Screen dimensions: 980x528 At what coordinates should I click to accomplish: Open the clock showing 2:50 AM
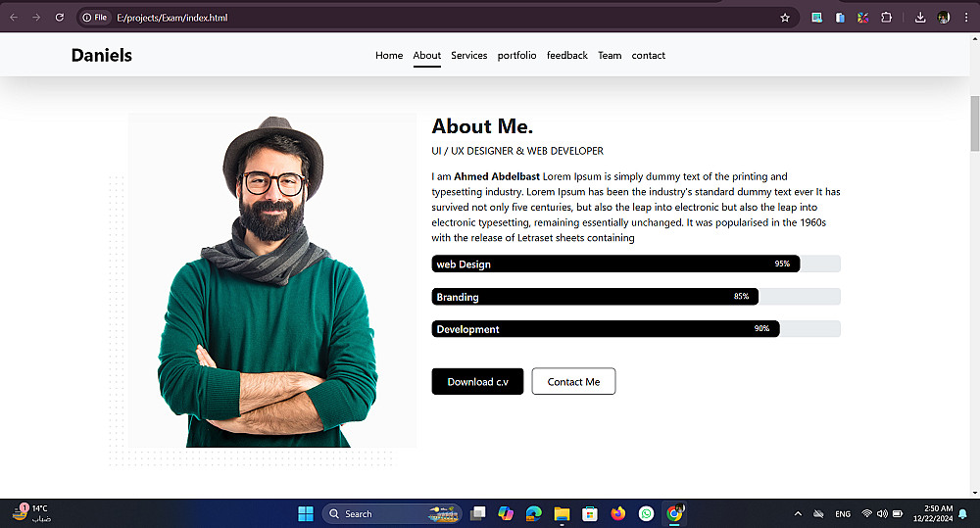[933, 513]
